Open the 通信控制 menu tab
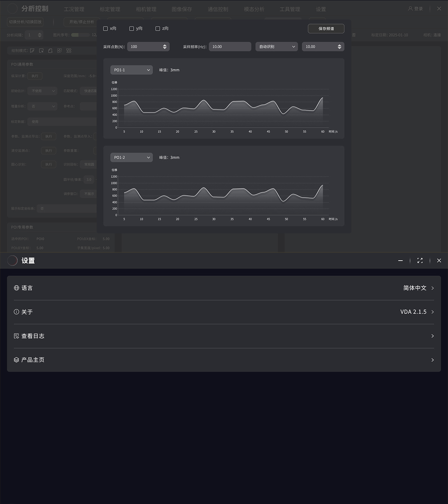The width and height of the screenshot is (448, 504). point(218,9)
